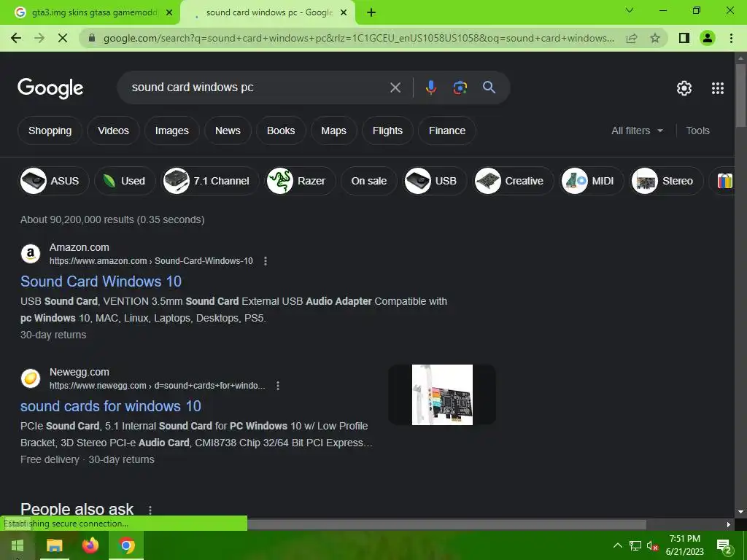The image size is (747, 560).
Task: Open the tab search chevron
Action: (x=630, y=10)
